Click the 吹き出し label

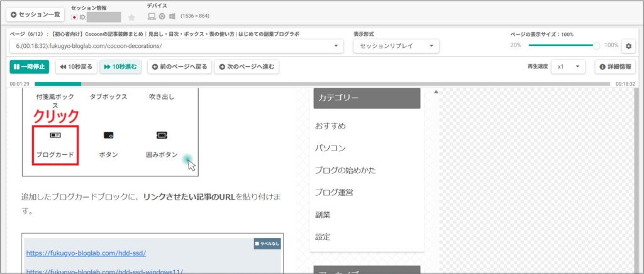(x=162, y=97)
